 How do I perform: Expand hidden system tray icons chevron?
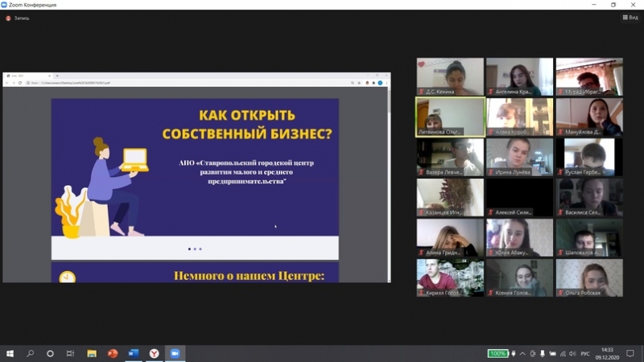pos(522,353)
